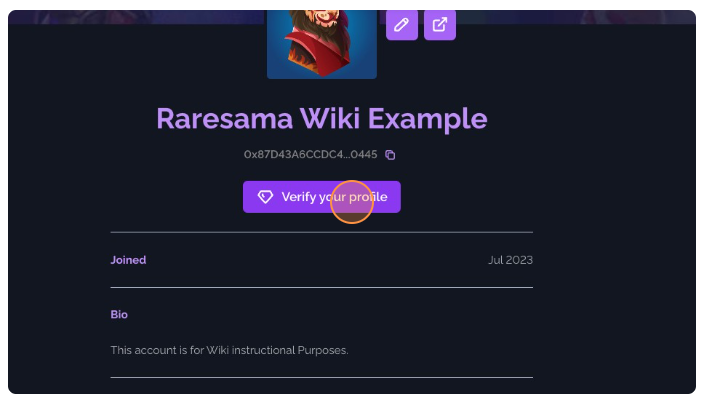Click the Joined label

click(x=128, y=260)
